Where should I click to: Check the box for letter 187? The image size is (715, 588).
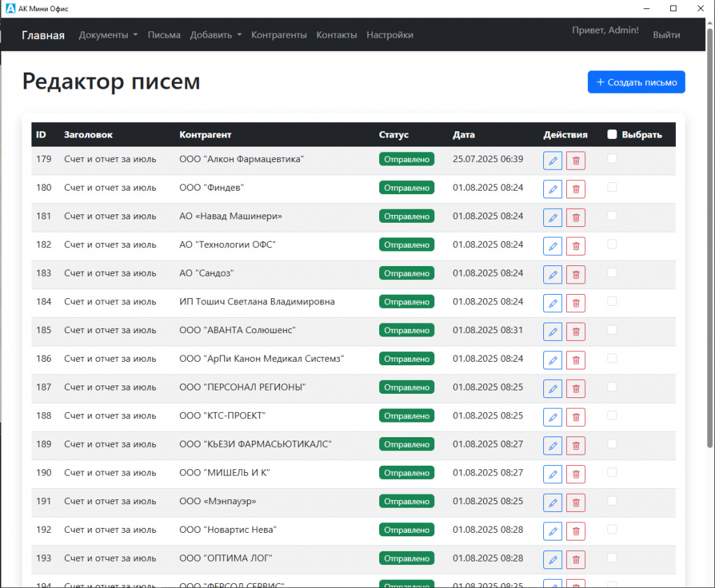[x=612, y=386]
